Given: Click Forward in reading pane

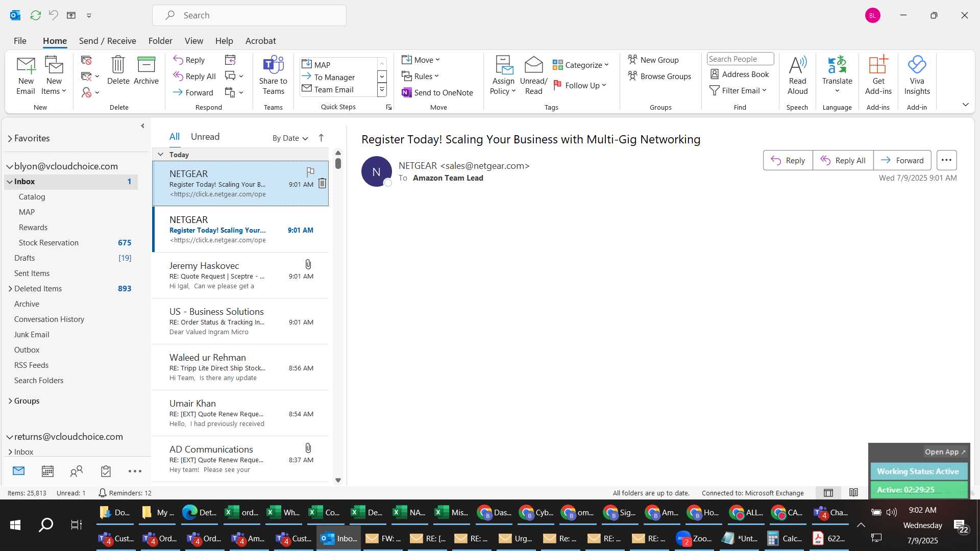Looking at the screenshot, I should tap(902, 160).
